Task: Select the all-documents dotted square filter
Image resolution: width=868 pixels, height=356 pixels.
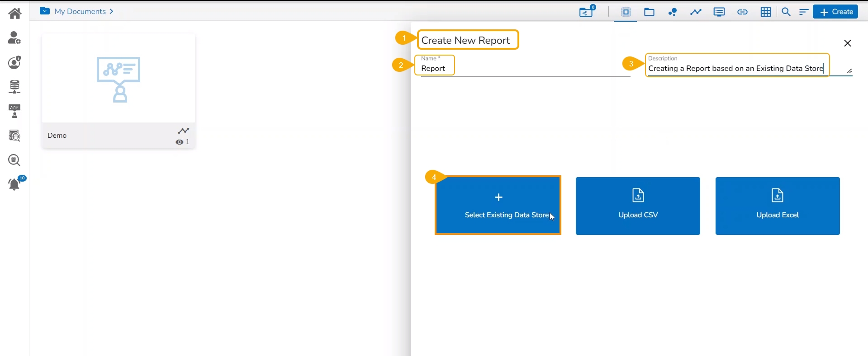Action: pyautogui.click(x=626, y=12)
